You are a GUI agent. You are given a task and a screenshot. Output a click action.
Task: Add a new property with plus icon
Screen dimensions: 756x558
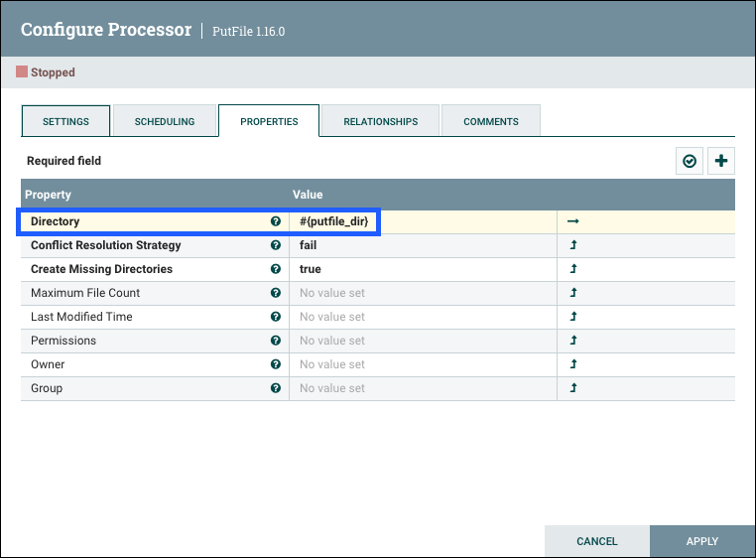tap(721, 161)
